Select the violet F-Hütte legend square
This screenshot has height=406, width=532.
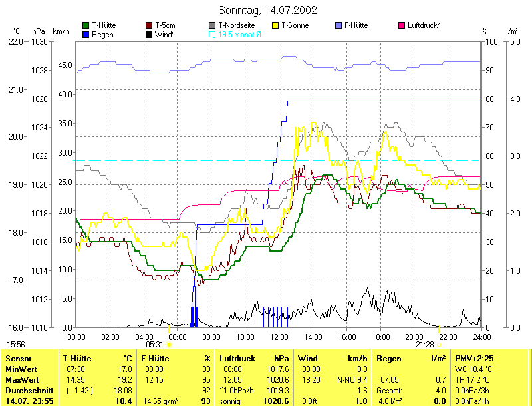point(338,25)
